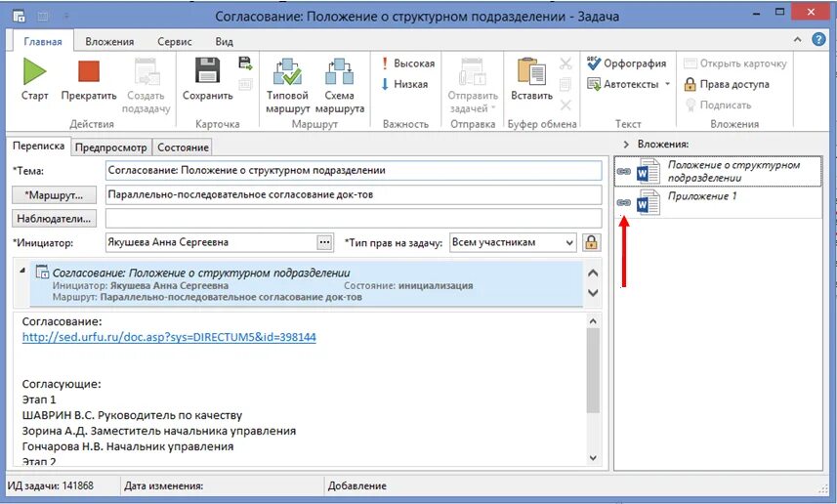
Task: Click link icon beside Приложение 1
Action: [x=624, y=203]
